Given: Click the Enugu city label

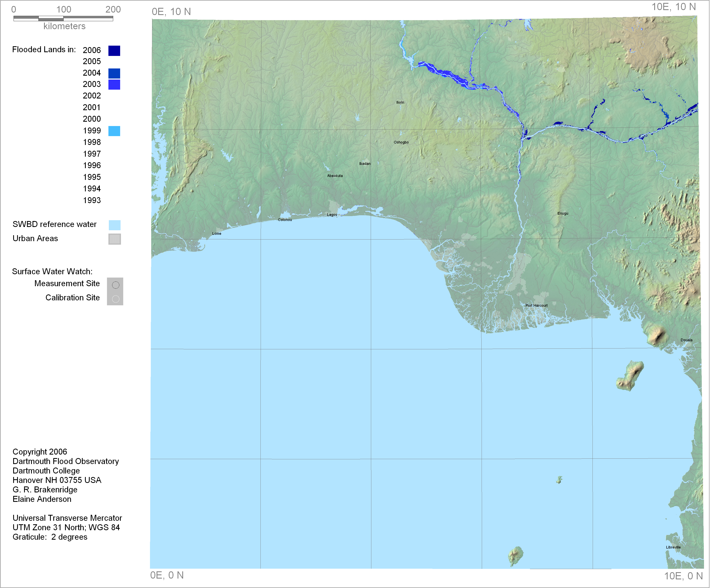Looking at the screenshot, I should click(563, 213).
